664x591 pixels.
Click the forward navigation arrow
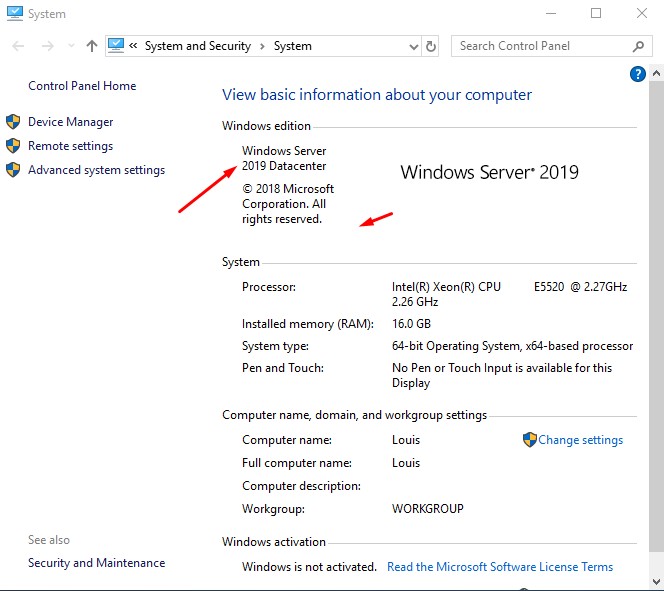point(47,46)
